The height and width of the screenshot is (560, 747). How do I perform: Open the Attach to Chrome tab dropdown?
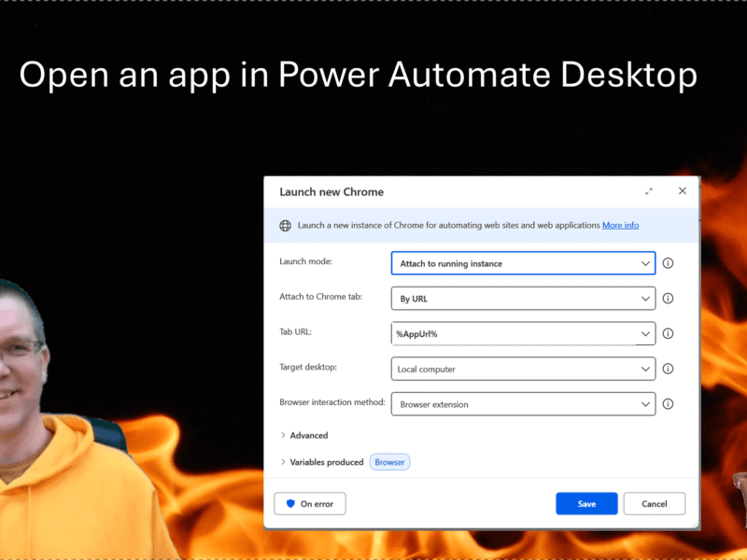tap(523, 299)
